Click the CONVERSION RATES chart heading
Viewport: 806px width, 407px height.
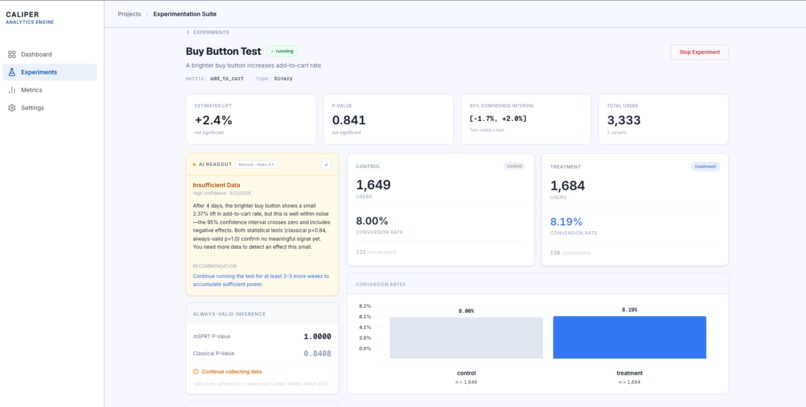pos(380,284)
